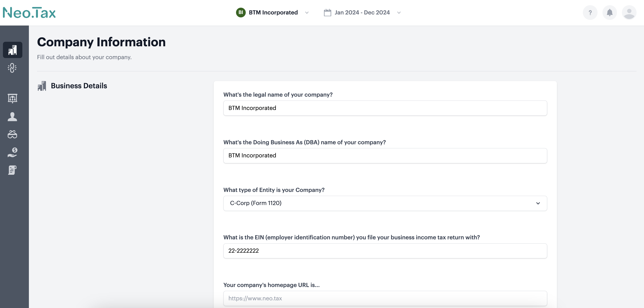Screen dimensions: 644x308
Task: Focus the EIN field with 22-2222222
Action: (385, 251)
